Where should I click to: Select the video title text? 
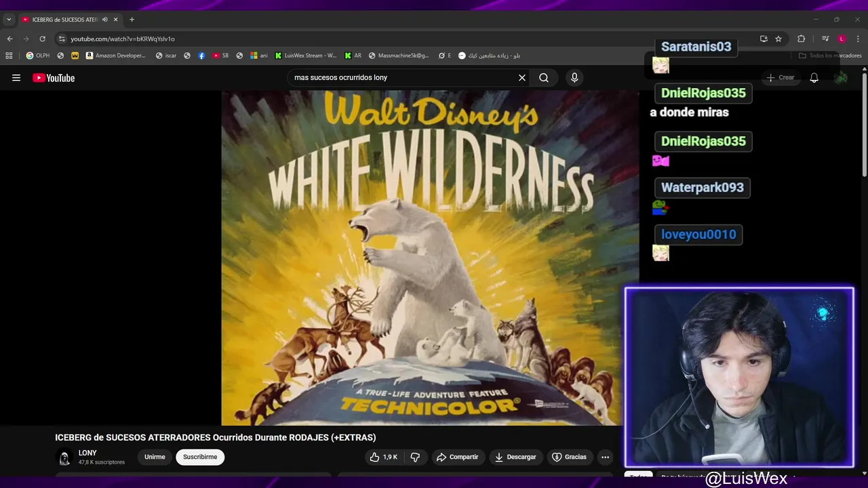[216, 438]
